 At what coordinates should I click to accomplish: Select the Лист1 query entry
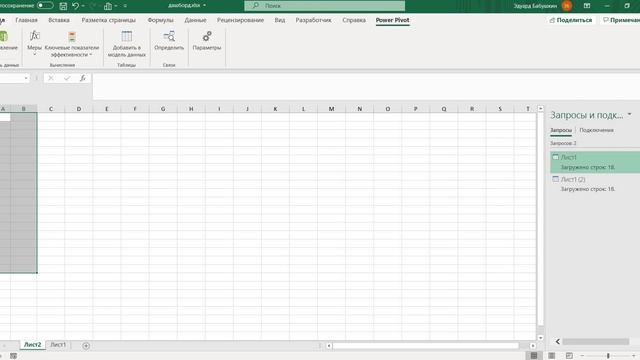595,162
